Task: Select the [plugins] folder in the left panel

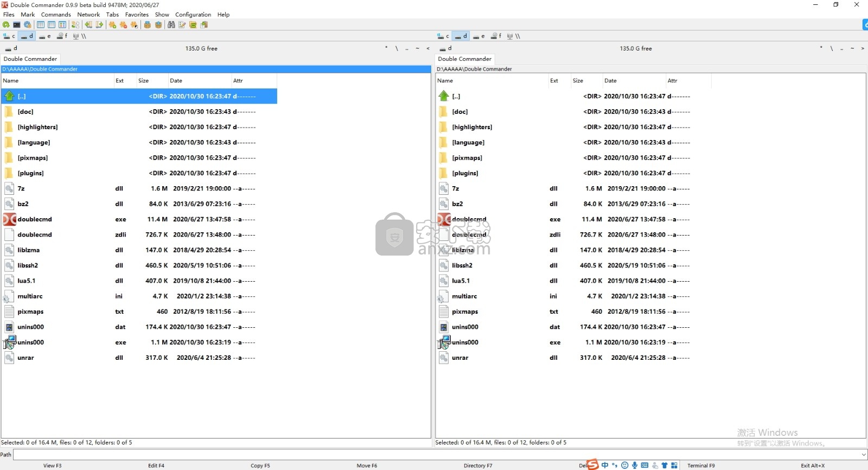Action: point(139,173)
